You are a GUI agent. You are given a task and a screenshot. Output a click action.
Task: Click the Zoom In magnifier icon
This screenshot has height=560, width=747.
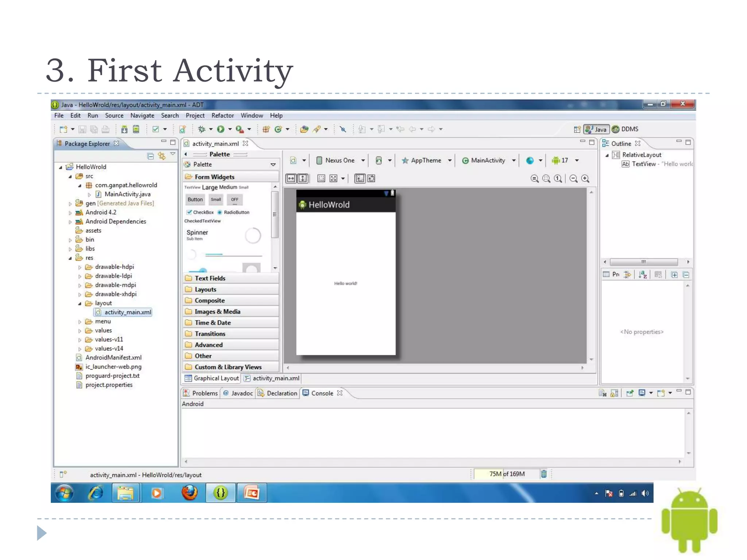click(x=585, y=178)
